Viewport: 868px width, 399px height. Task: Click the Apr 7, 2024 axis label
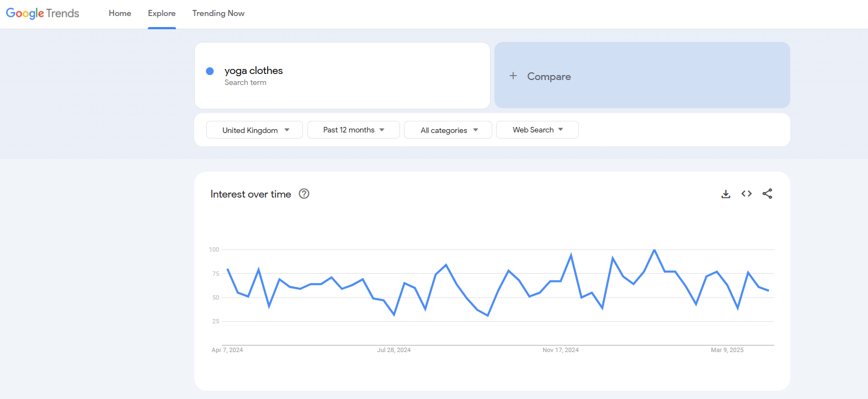coord(227,350)
